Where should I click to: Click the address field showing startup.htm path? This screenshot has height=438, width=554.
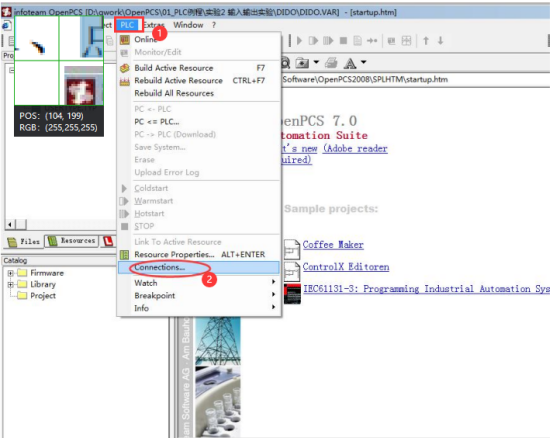click(x=416, y=79)
